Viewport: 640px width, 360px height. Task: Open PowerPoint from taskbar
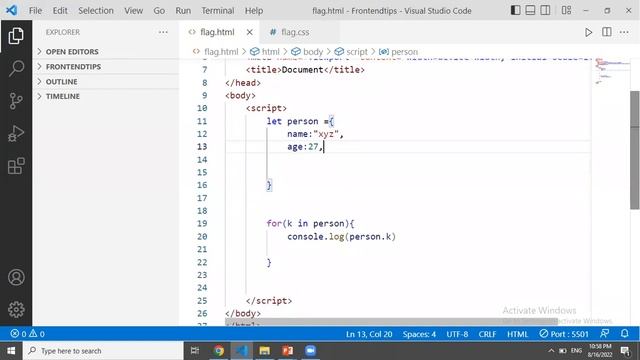287,351
